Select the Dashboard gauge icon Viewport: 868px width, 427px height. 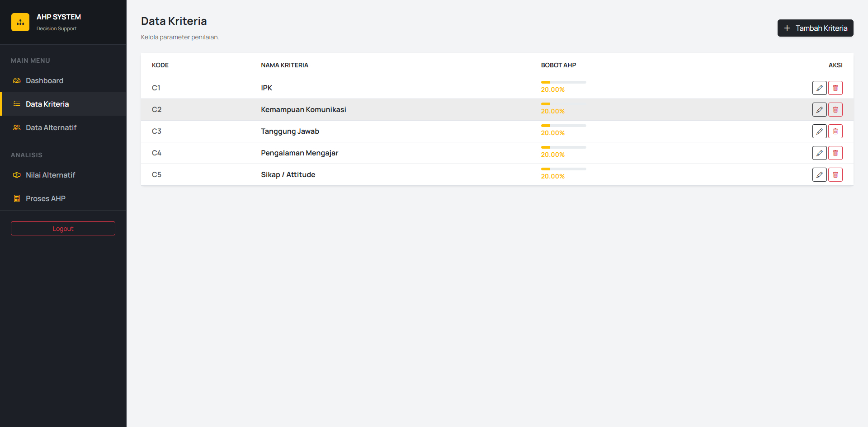coord(17,80)
